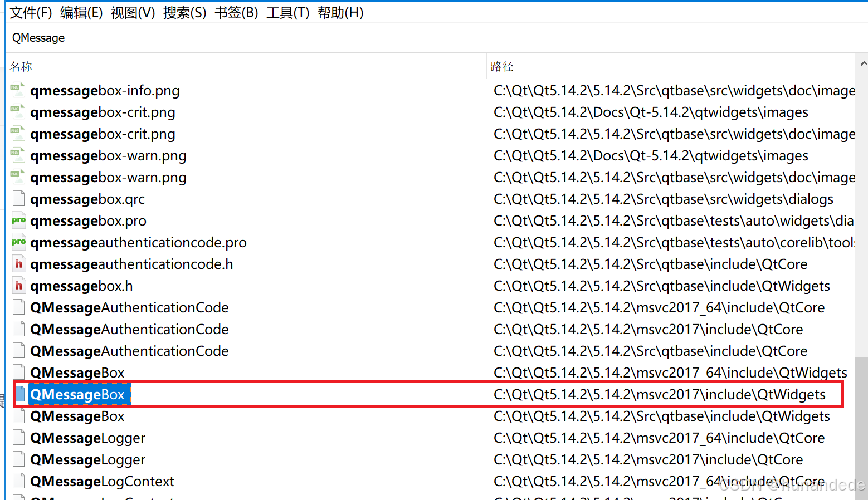This screenshot has height=500, width=868.
Task: Click the PNG icon beside qmessagebox-info.png
Action: click(x=18, y=90)
